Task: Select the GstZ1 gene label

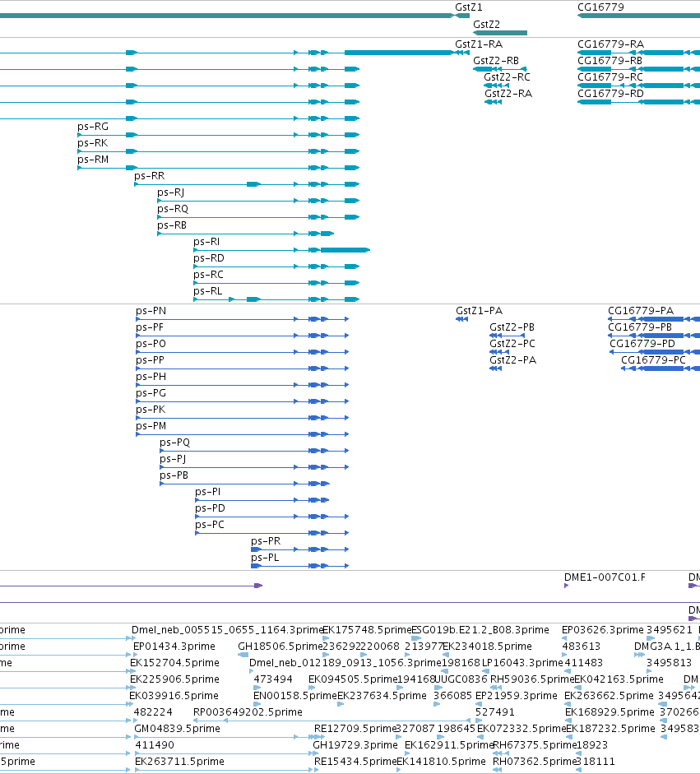Action: (469, 7)
